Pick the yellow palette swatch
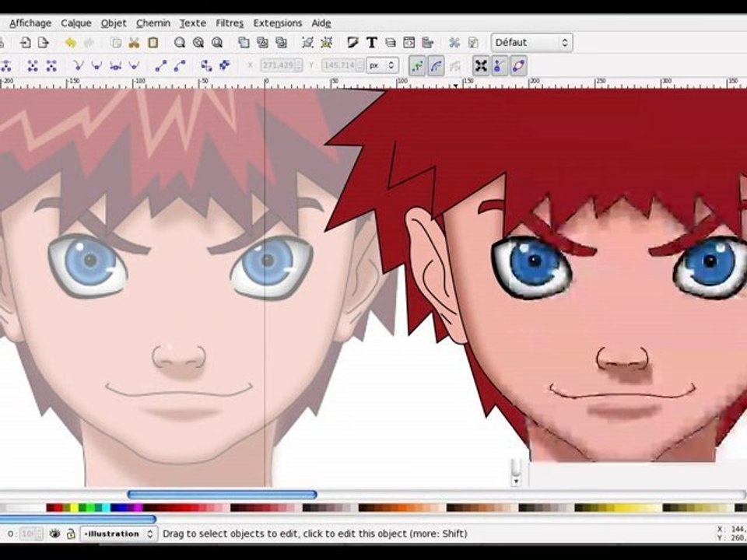Screen dimensions: 747x560 coord(75,508)
